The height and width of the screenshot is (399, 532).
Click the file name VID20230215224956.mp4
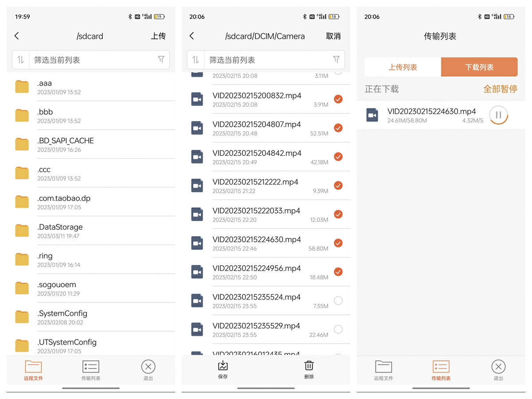point(257,268)
